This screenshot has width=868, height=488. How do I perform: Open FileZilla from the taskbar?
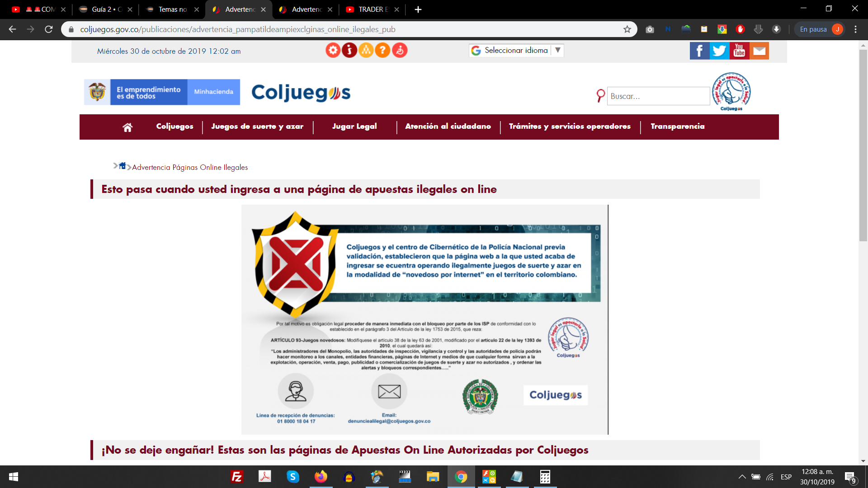coord(236,477)
